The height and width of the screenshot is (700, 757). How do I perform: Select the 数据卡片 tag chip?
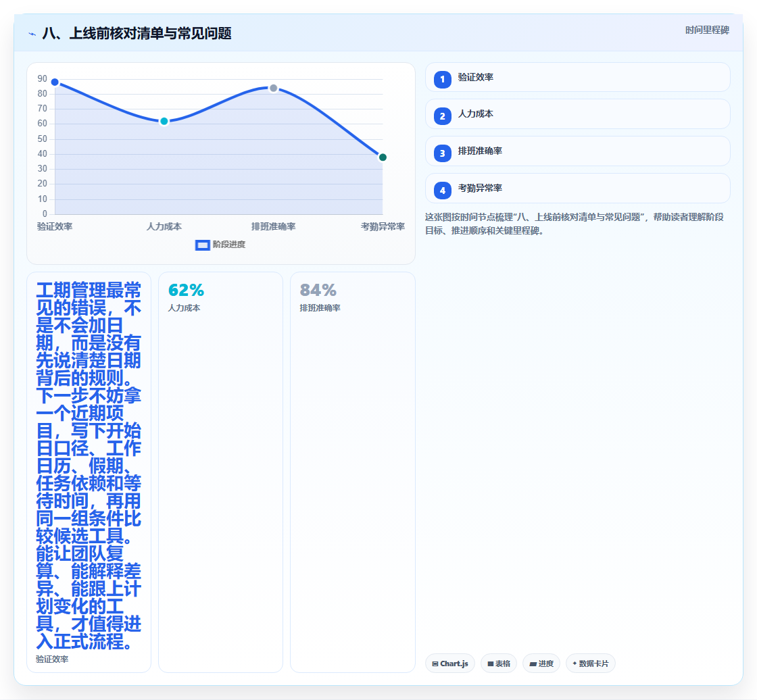coord(591,664)
